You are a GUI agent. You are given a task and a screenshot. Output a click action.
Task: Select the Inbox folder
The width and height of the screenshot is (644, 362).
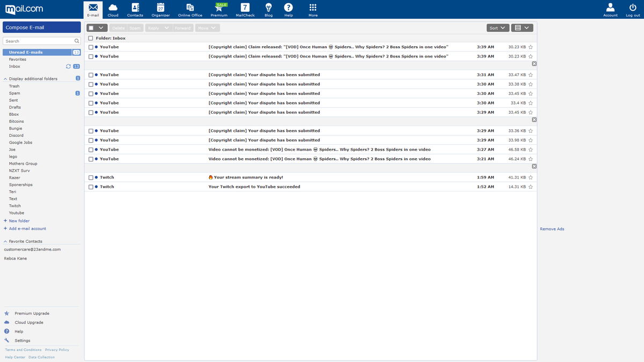click(14, 67)
